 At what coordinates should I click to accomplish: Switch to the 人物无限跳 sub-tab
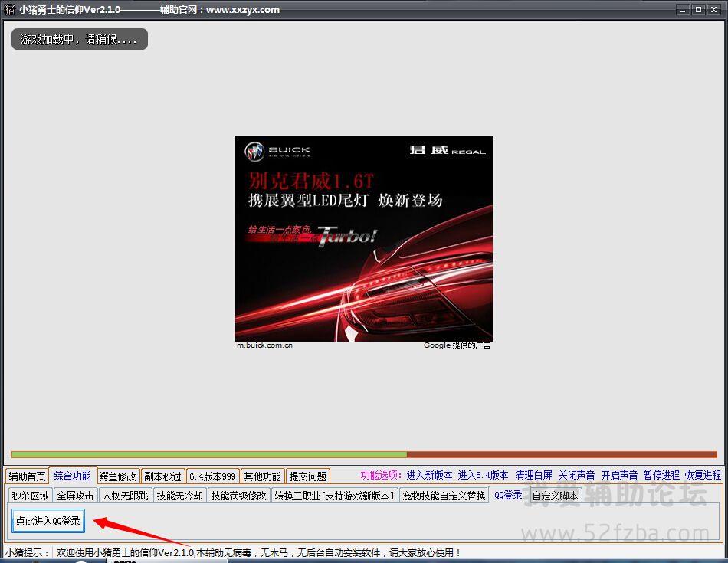pos(126,496)
